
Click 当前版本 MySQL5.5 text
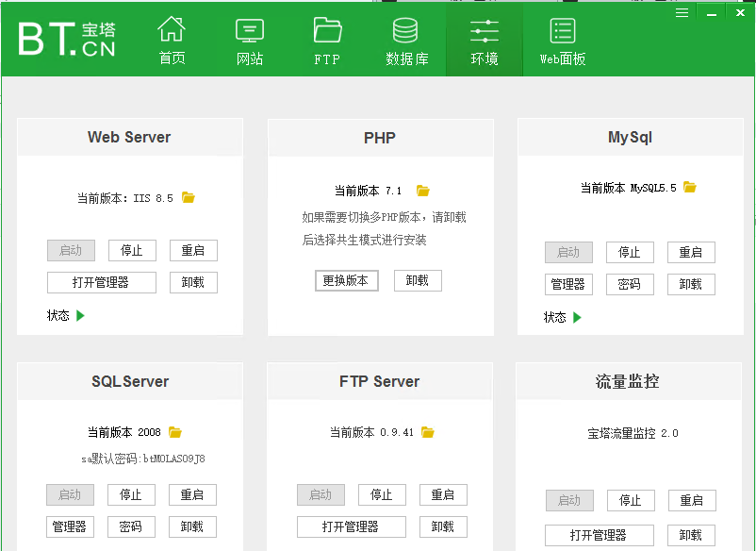[x=628, y=188]
